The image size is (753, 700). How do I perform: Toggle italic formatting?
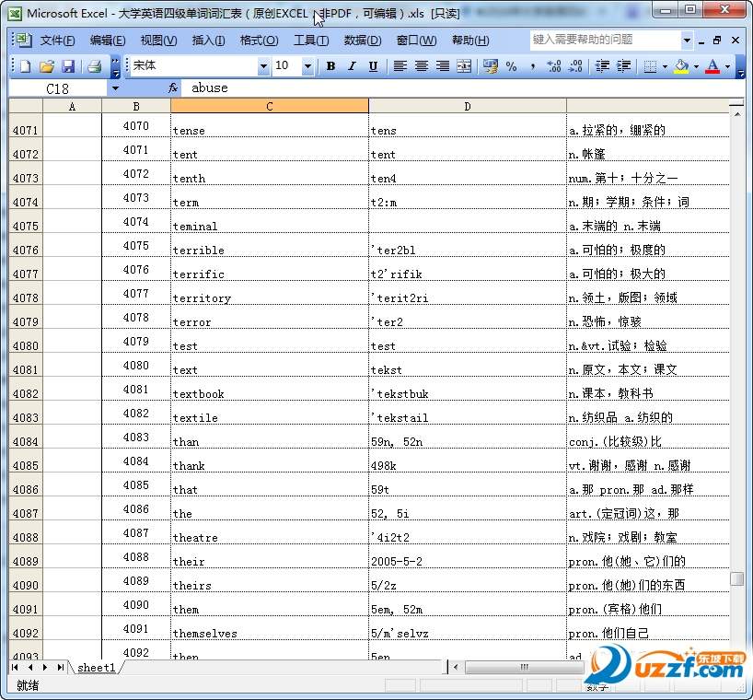point(352,66)
